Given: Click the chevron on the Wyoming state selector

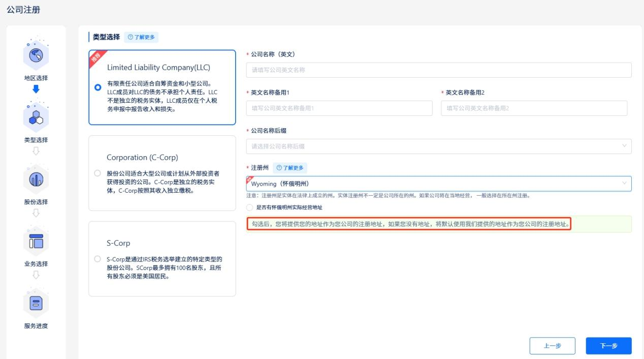Looking at the screenshot, I should tap(625, 184).
